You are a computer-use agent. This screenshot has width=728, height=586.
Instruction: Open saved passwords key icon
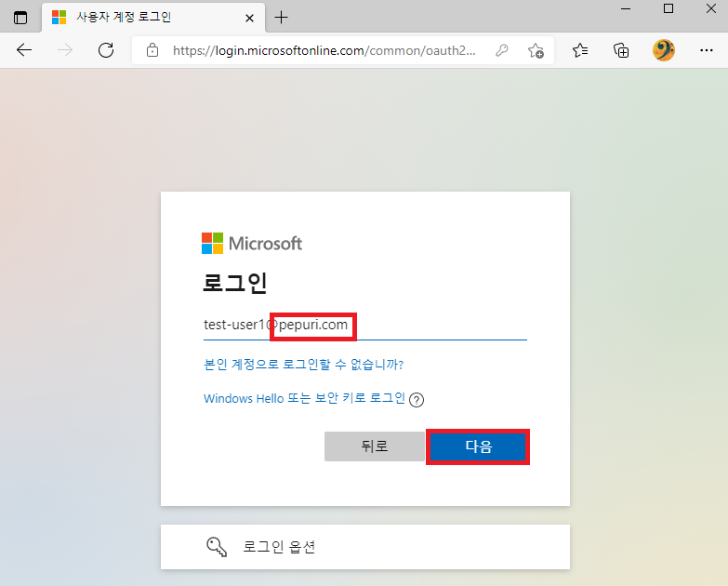pyautogui.click(x=501, y=50)
